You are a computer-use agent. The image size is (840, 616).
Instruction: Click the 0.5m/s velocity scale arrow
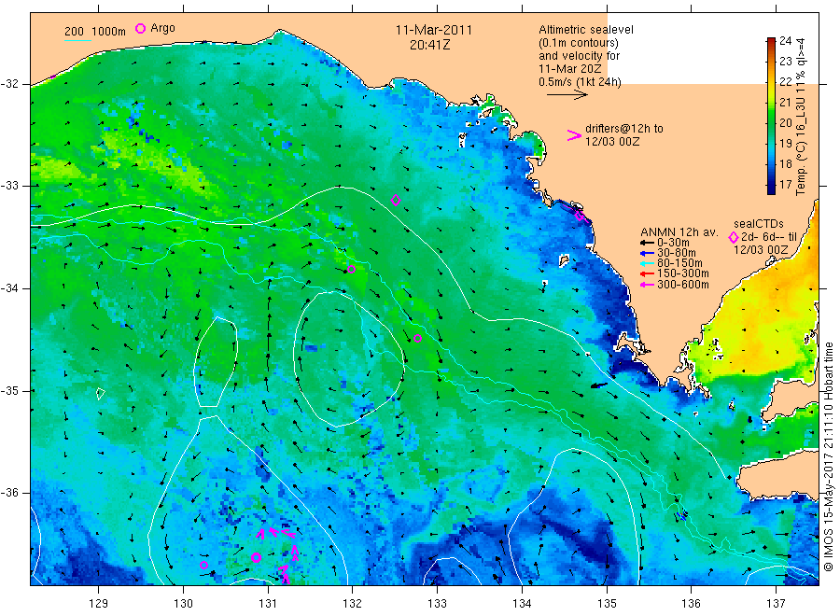point(567,95)
